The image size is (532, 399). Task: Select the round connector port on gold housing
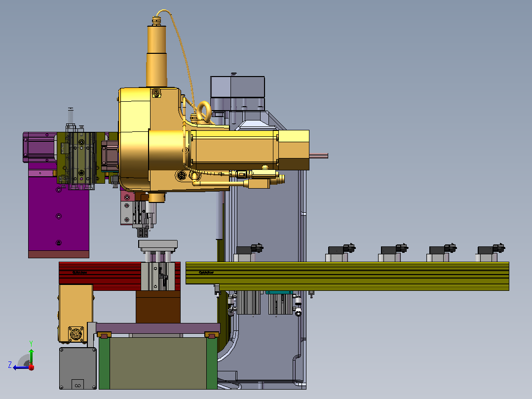181,175
